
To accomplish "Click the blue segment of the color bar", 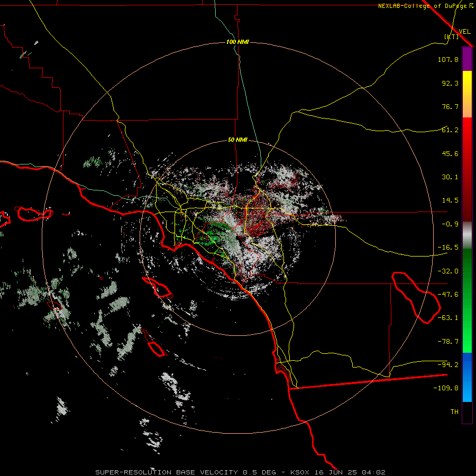I will (x=467, y=377).
